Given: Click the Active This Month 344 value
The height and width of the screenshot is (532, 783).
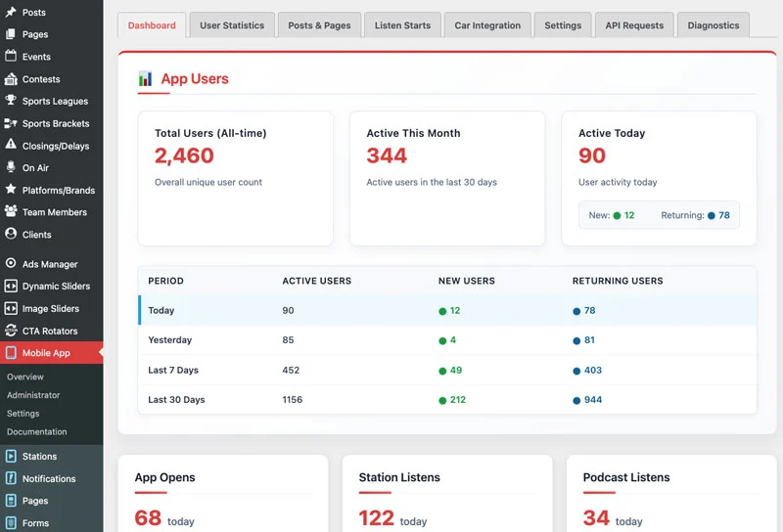Looking at the screenshot, I should coord(387,155).
